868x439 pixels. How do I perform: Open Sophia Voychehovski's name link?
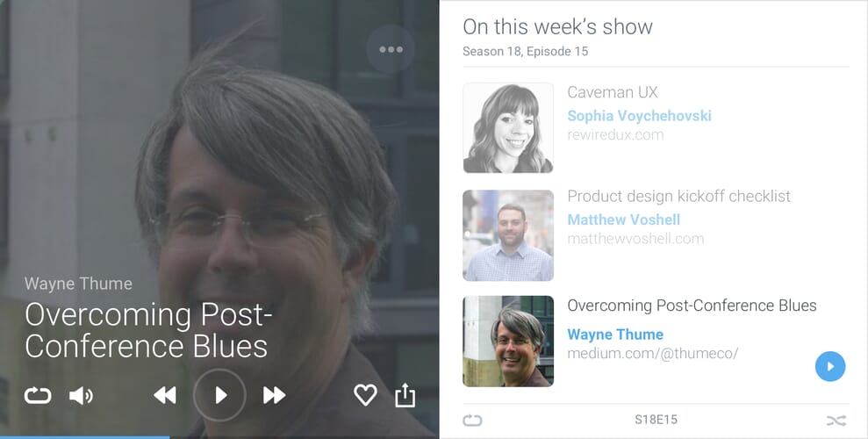(x=640, y=116)
